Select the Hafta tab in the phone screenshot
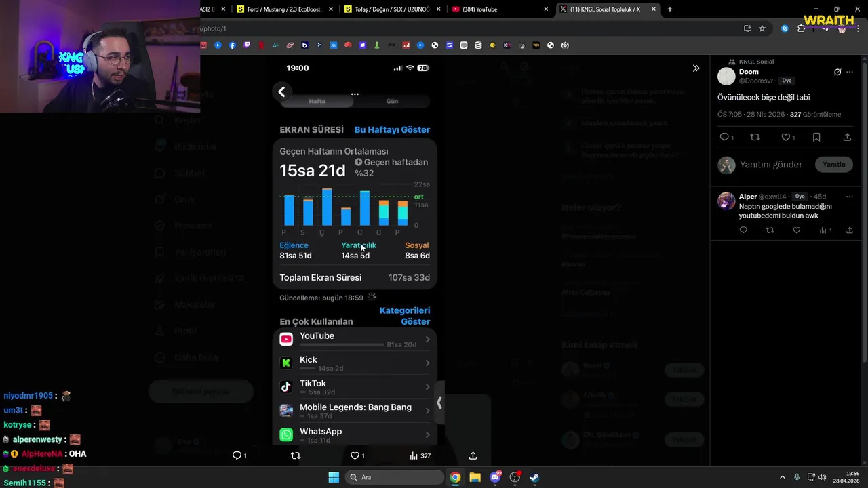 (x=317, y=101)
